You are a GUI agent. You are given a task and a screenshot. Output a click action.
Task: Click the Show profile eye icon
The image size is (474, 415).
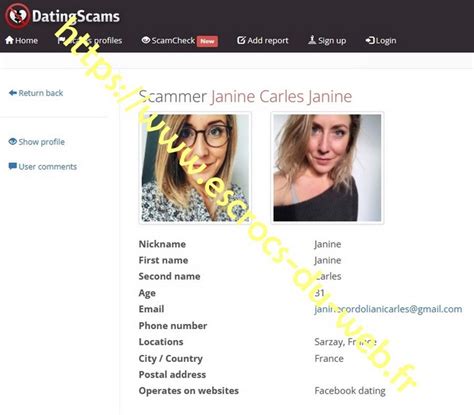click(13, 142)
